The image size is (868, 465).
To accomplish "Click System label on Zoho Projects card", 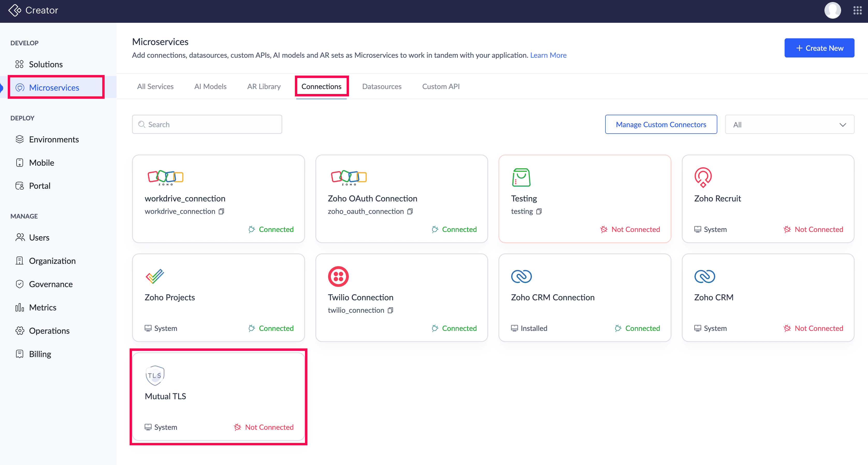I will coord(161,328).
